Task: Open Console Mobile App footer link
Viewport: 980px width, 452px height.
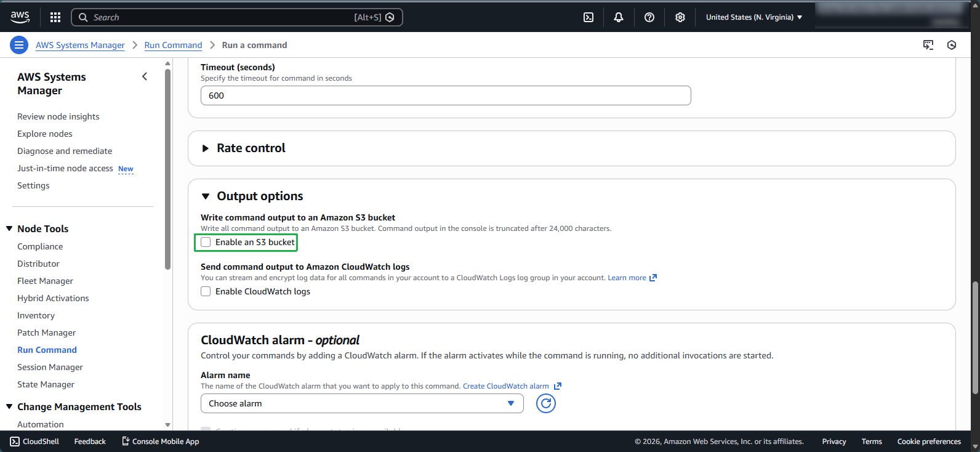Action: [x=161, y=442]
